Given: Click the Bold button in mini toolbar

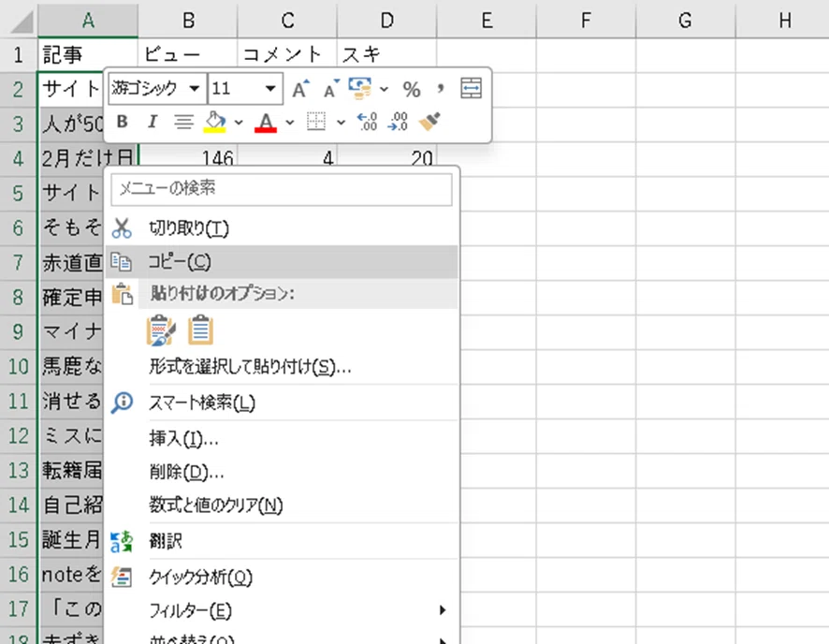Looking at the screenshot, I should click(x=123, y=122).
